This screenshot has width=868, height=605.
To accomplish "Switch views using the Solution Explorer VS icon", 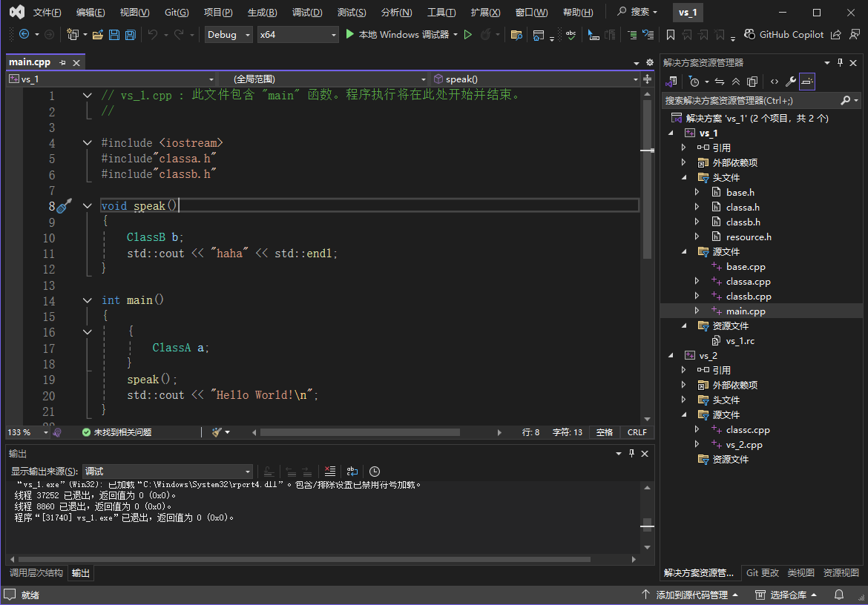I will [x=671, y=82].
